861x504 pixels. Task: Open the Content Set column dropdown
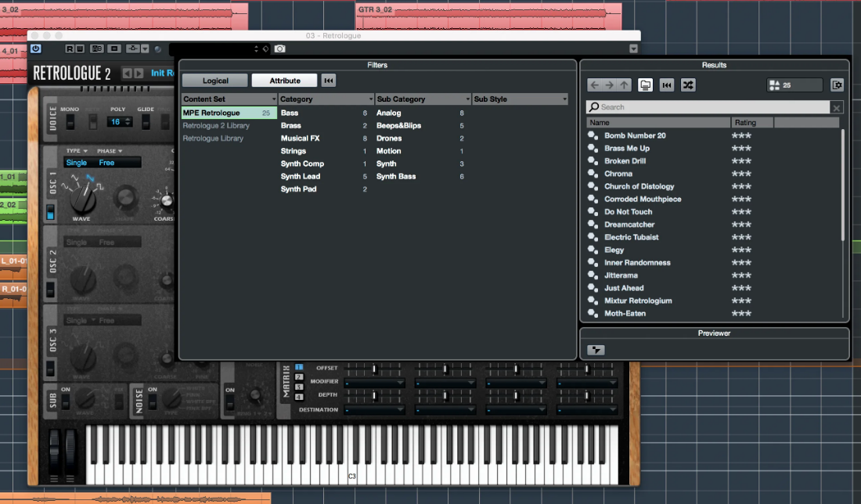(x=274, y=99)
